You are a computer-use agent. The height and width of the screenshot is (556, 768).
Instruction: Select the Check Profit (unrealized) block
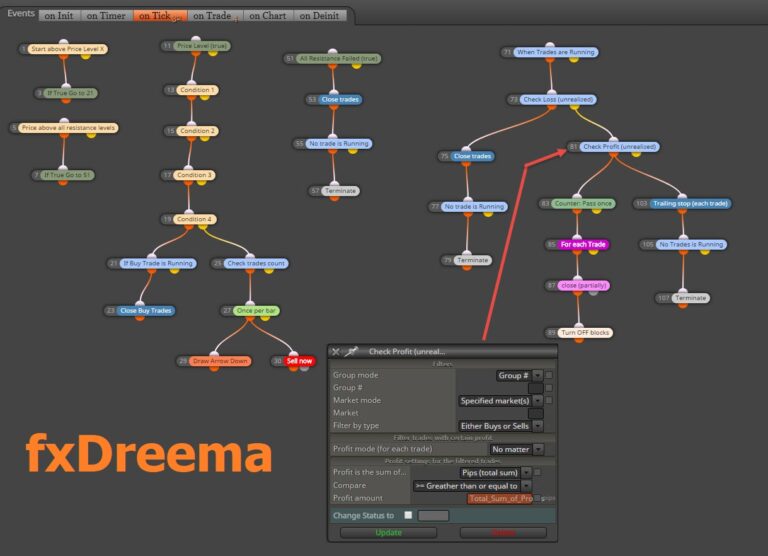tap(619, 146)
